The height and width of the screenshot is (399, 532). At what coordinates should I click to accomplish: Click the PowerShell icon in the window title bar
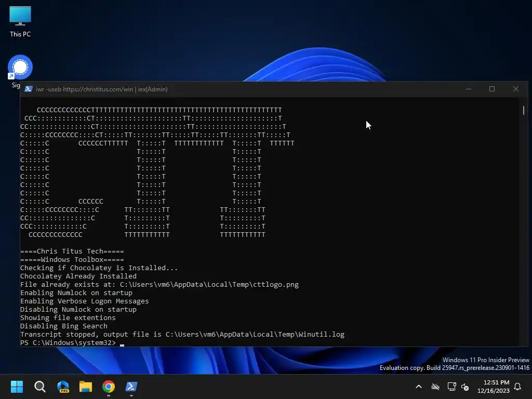[29, 89]
